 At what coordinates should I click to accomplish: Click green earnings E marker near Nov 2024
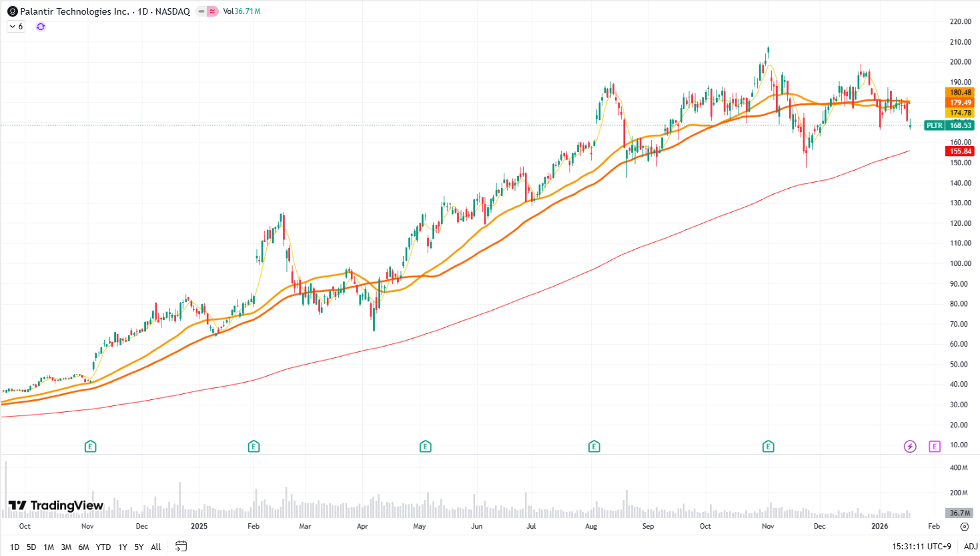click(91, 446)
